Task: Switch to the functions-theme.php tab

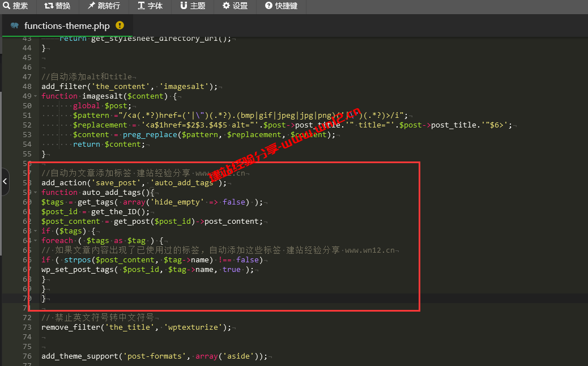Action: click(66, 26)
